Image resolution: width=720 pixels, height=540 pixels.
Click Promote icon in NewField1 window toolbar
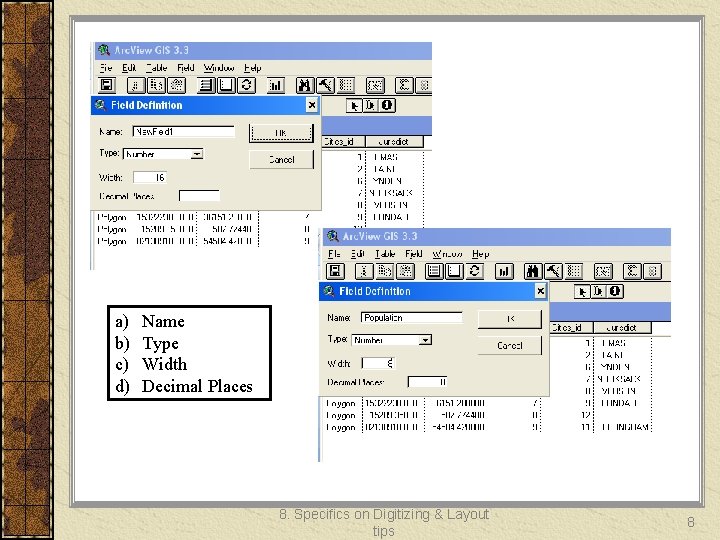pyautogui.click(x=345, y=85)
